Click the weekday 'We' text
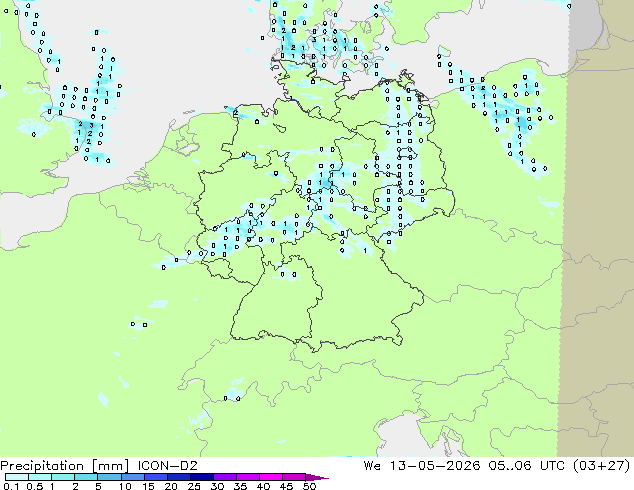634x490 pixels. tap(372, 466)
